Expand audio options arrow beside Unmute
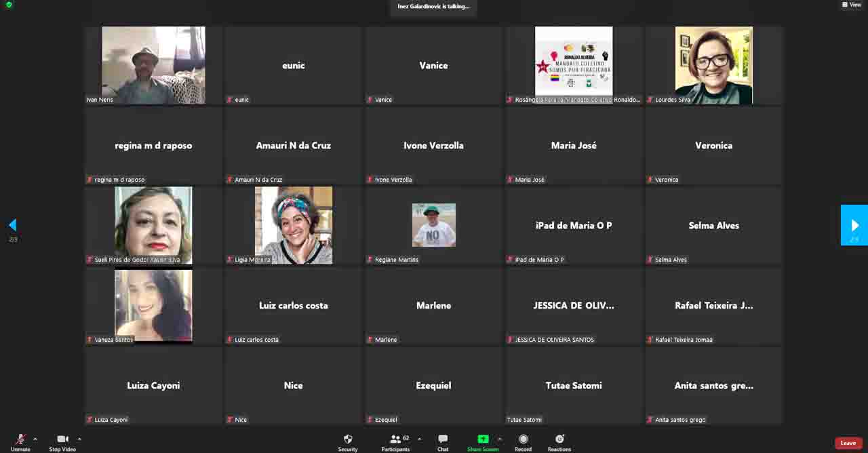 coord(35,439)
